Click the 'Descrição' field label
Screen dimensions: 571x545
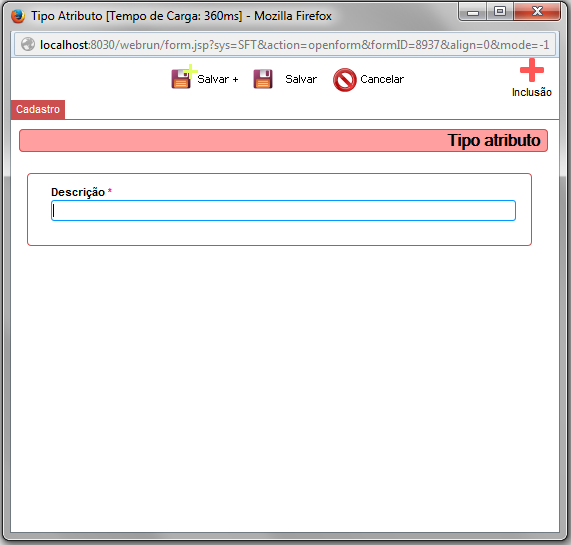coord(78,192)
